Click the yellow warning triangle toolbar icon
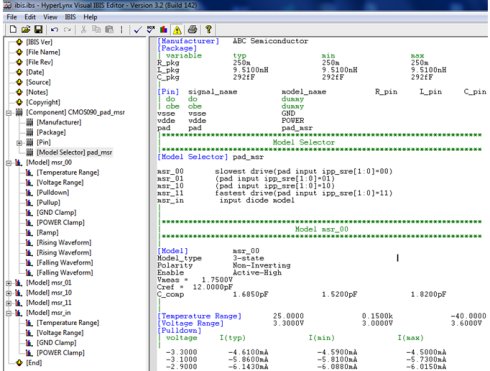Image resolution: width=490 pixels, height=371 pixels. (x=177, y=30)
